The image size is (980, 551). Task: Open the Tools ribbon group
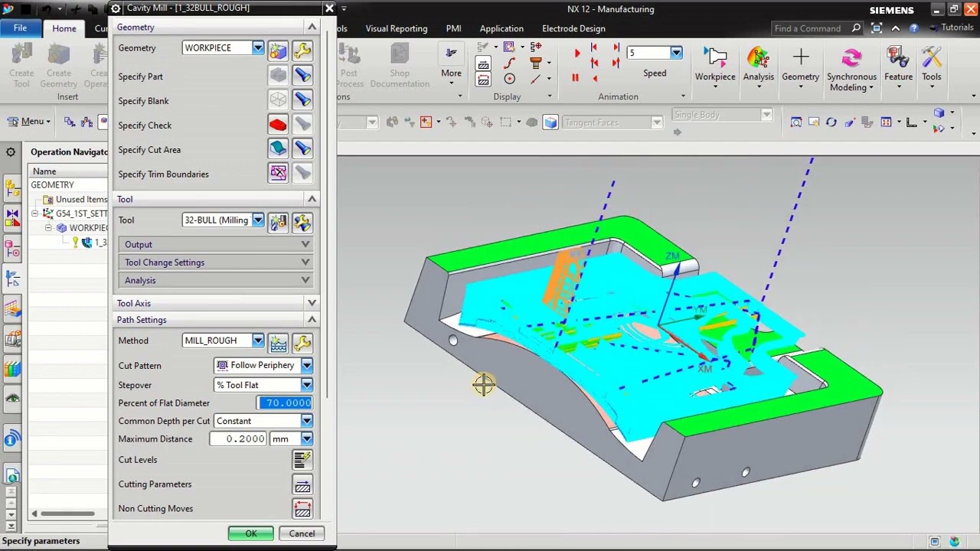click(932, 67)
